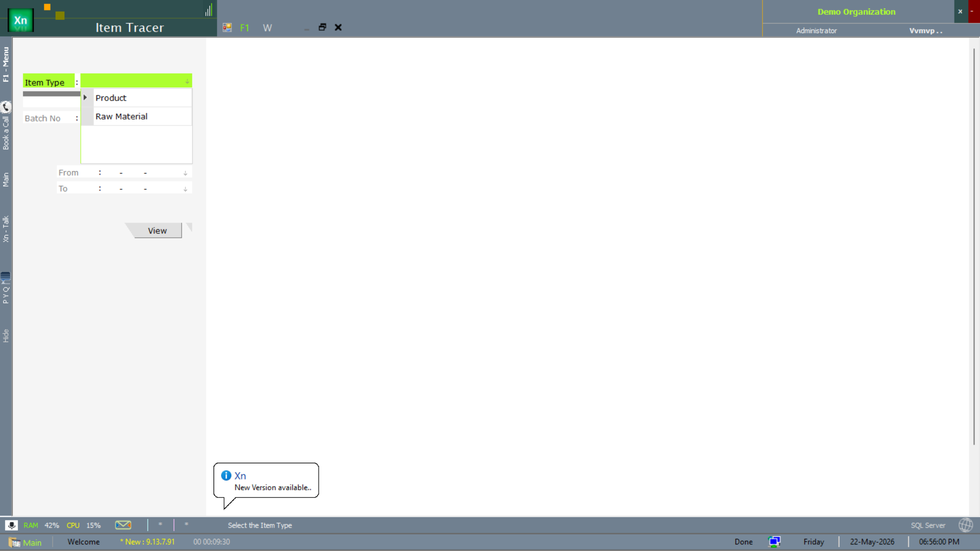This screenshot has width=980, height=551.
Task: Click the right-side vertical scrollbar
Action: click(x=974, y=248)
